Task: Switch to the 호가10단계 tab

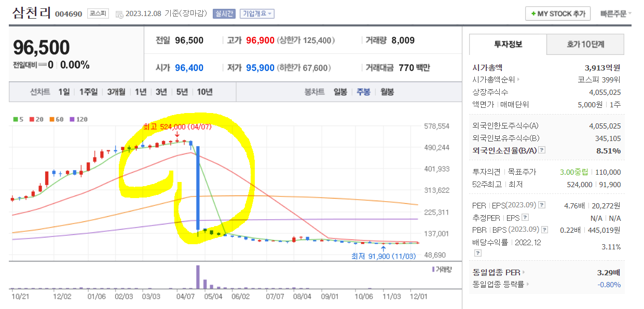Action: [585, 44]
